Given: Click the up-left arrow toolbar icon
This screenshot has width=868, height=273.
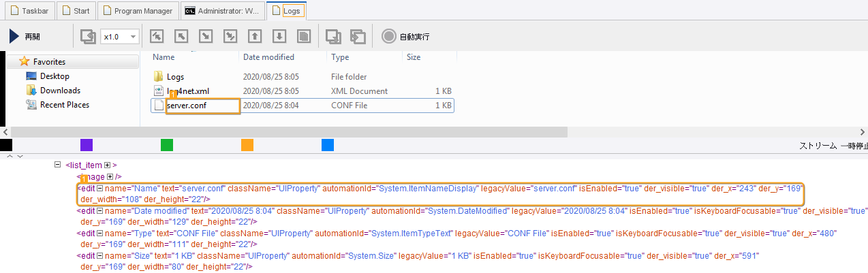Looking at the screenshot, I should 181,37.
